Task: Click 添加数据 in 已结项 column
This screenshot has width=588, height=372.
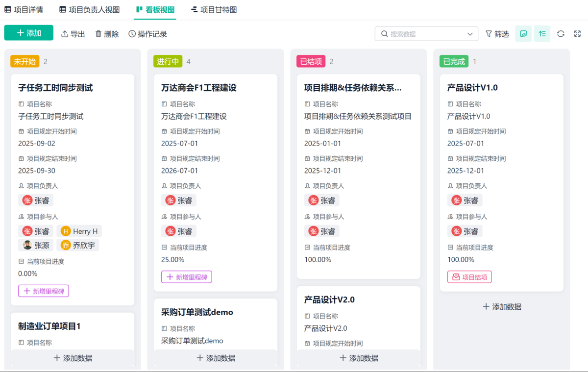Action: 359,358
